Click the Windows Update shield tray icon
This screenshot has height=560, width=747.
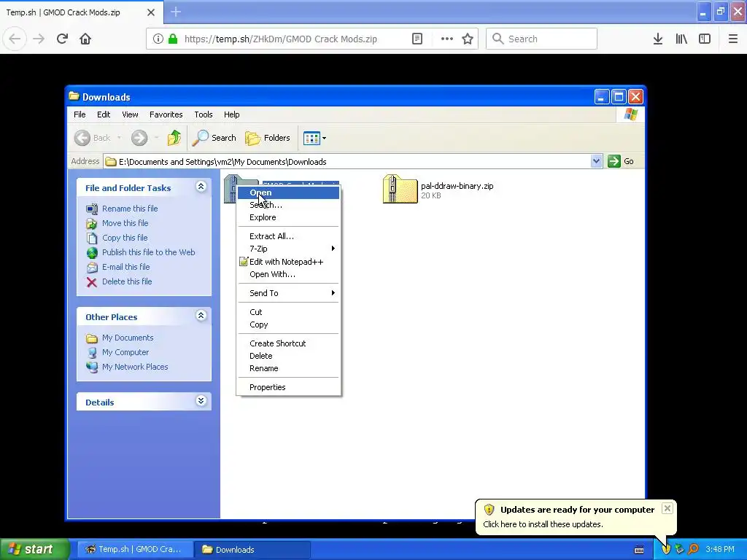coord(666,550)
